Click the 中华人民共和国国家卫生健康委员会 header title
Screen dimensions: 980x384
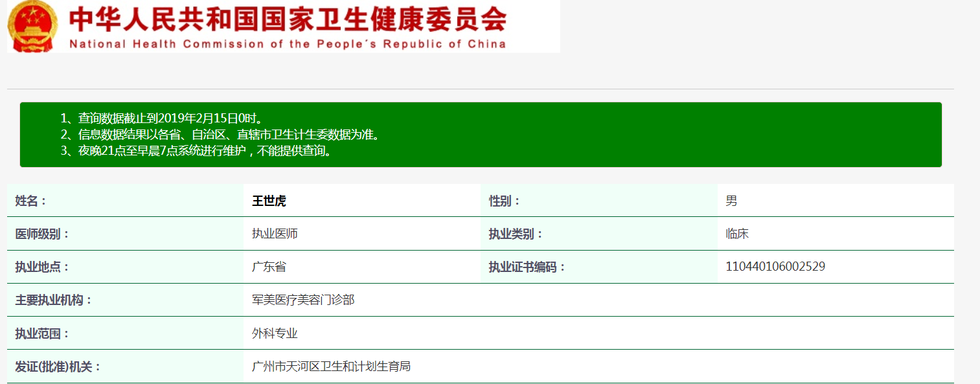tap(288, 19)
